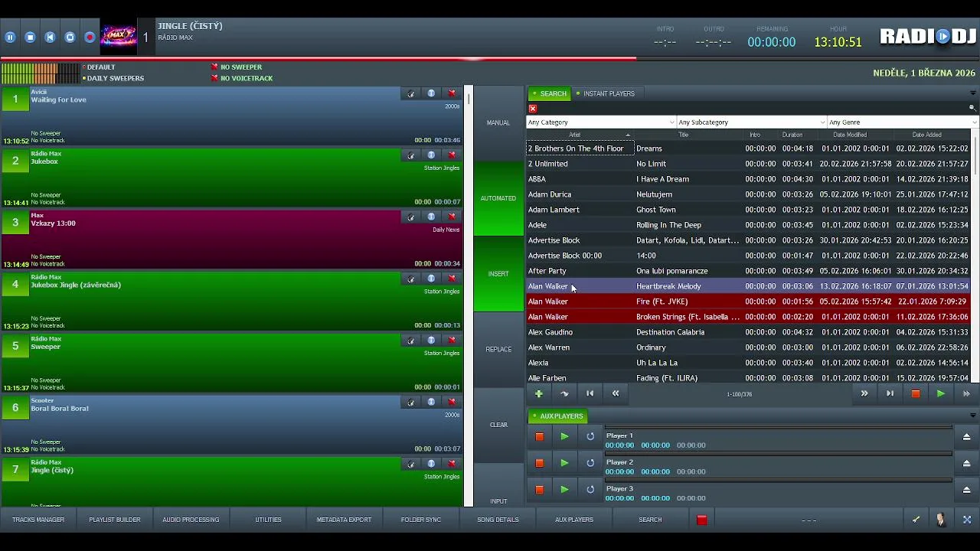This screenshot has height=551, width=980.
Task: Toggle INSERT mode button
Action: click(x=498, y=274)
